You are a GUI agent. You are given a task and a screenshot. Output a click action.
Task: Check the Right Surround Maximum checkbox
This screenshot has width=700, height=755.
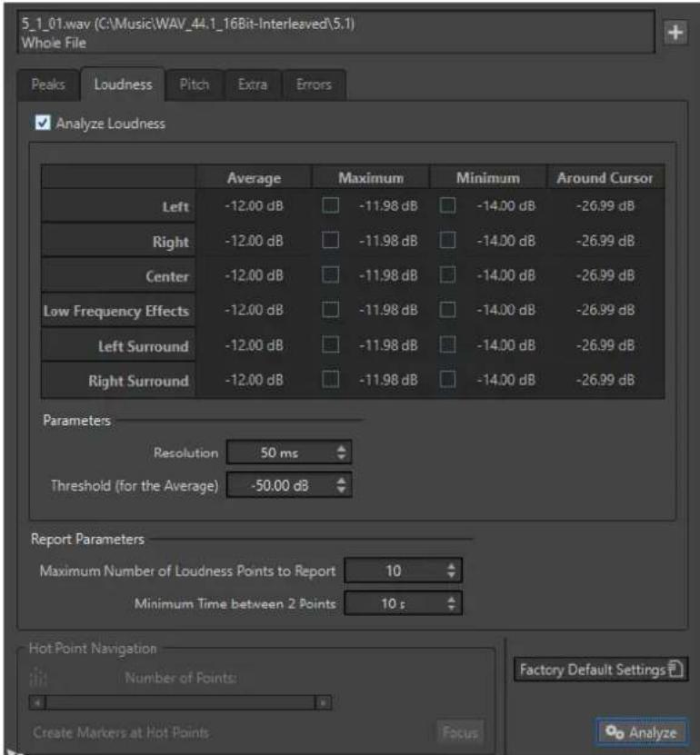331,380
